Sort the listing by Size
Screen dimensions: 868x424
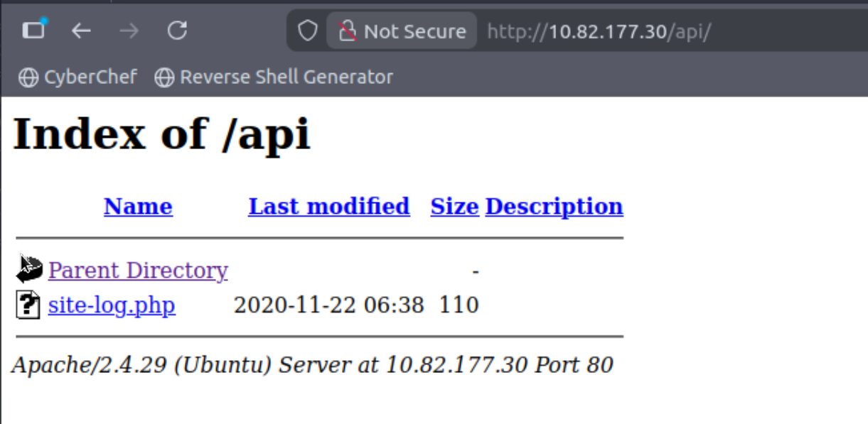coord(454,207)
